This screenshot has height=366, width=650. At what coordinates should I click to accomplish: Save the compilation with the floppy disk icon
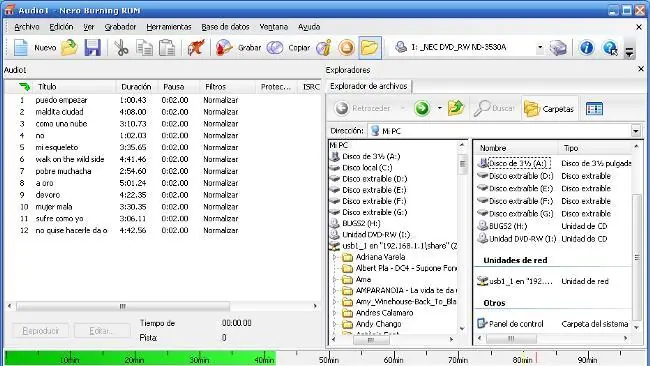(92, 48)
